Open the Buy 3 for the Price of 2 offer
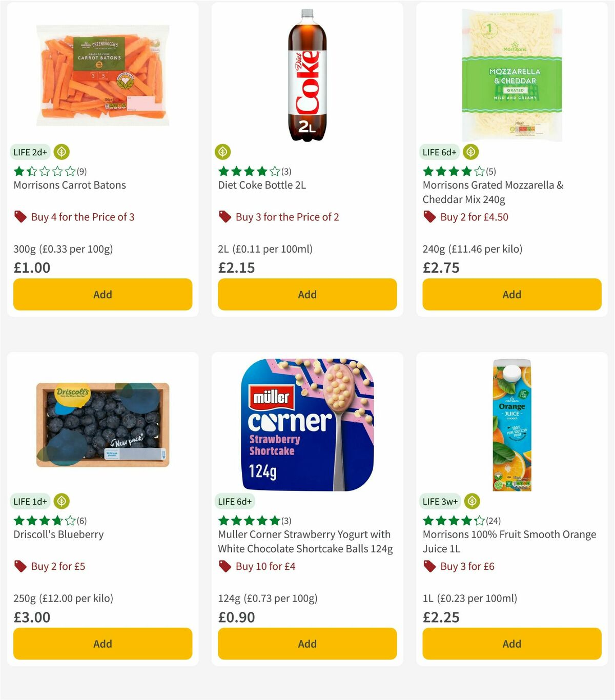The width and height of the screenshot is (615, 700). (288, 217)
